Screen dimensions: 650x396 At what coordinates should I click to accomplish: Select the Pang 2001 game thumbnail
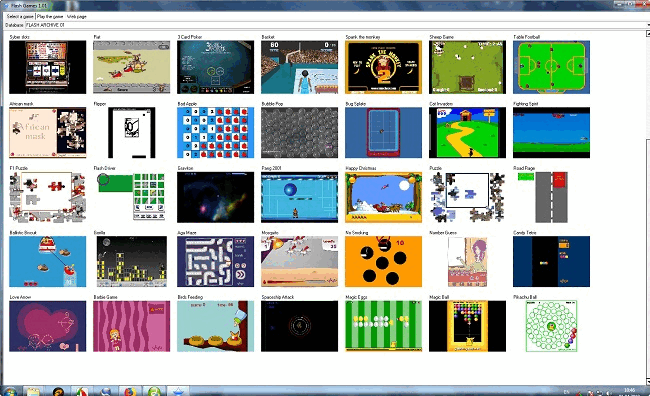pyautogui.click(x=299, y=197)
